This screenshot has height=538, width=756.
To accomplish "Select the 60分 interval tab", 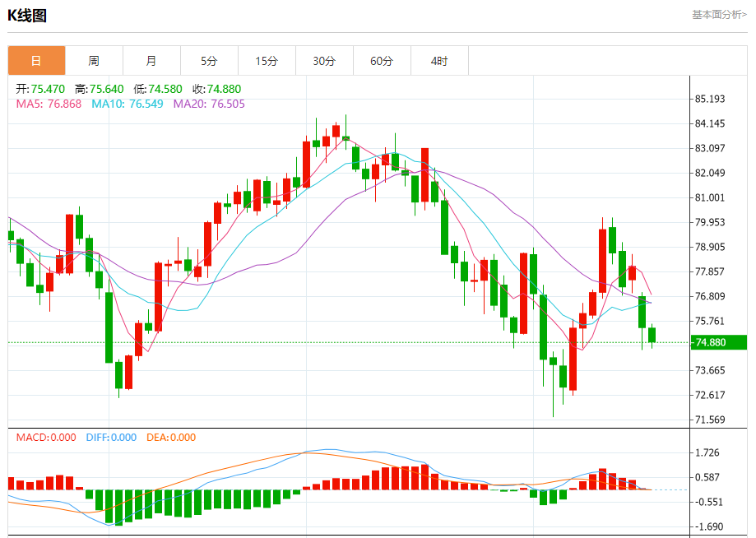I will click(x=382, y=61).
